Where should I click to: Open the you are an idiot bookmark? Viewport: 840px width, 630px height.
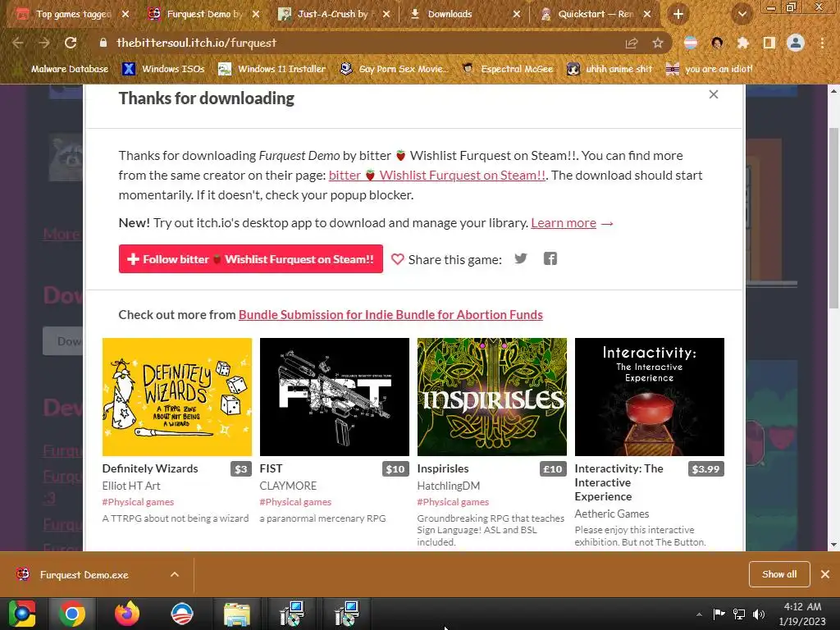pyautogui.click(x=710, y=69)
